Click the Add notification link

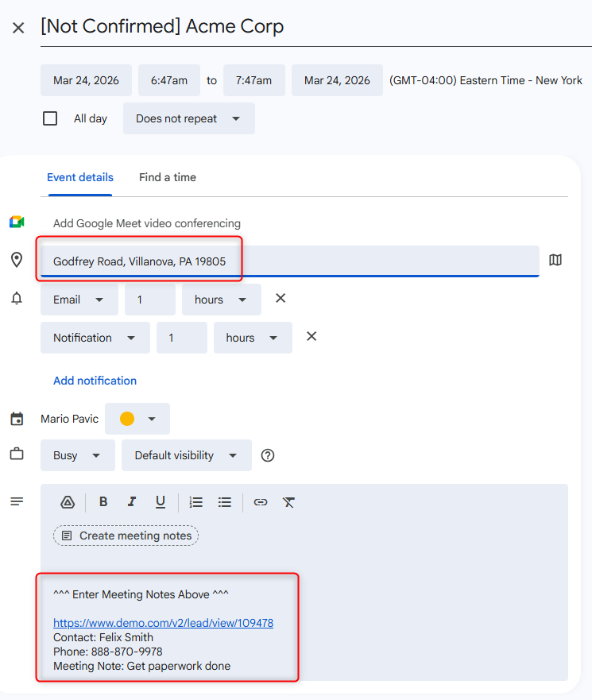(95, 381)
